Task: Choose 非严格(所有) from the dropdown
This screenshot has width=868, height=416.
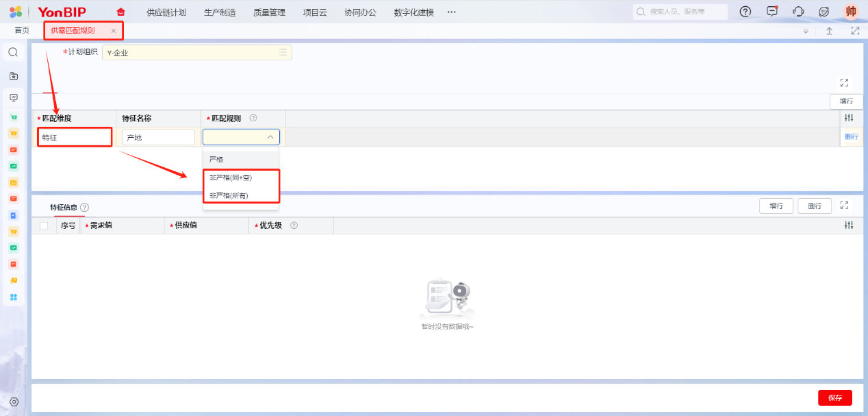Action: click(x=229, y=195)
